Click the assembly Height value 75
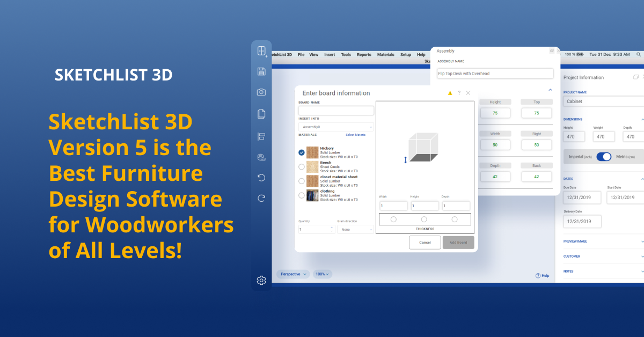 (495, 113)
